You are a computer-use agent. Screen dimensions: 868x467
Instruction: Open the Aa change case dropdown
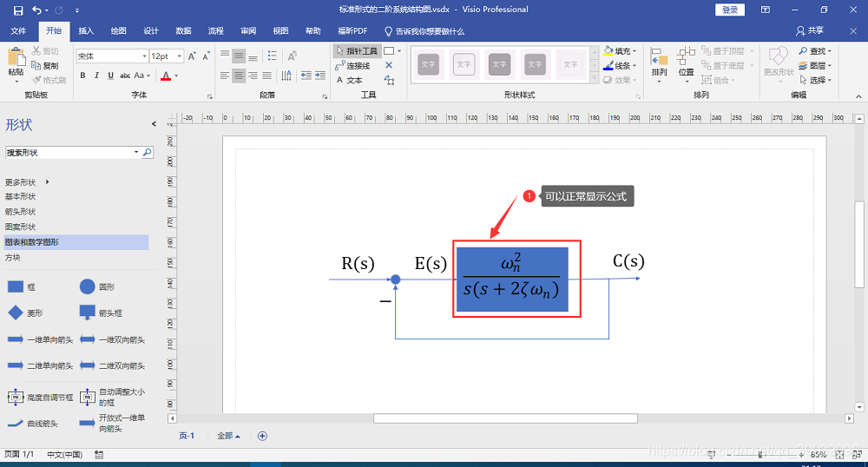(141, 76)
